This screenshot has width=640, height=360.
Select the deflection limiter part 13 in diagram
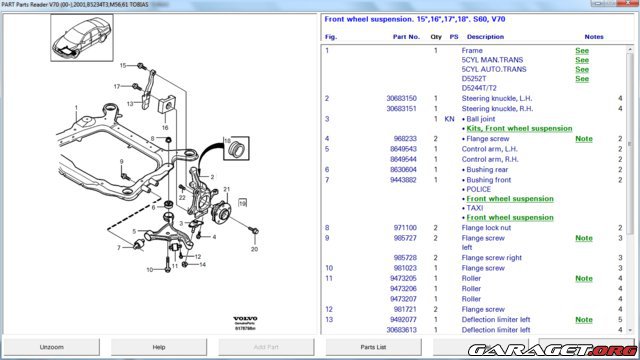tap(148, 90)
